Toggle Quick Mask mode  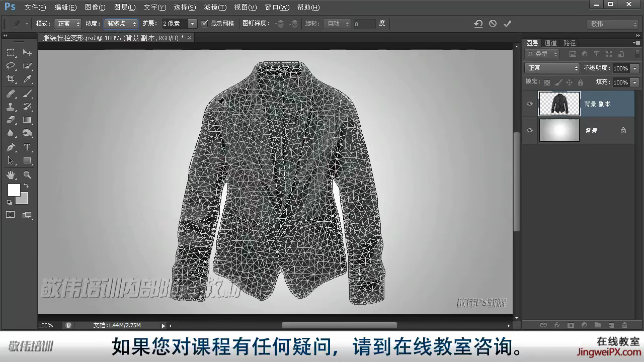(11, 215)
